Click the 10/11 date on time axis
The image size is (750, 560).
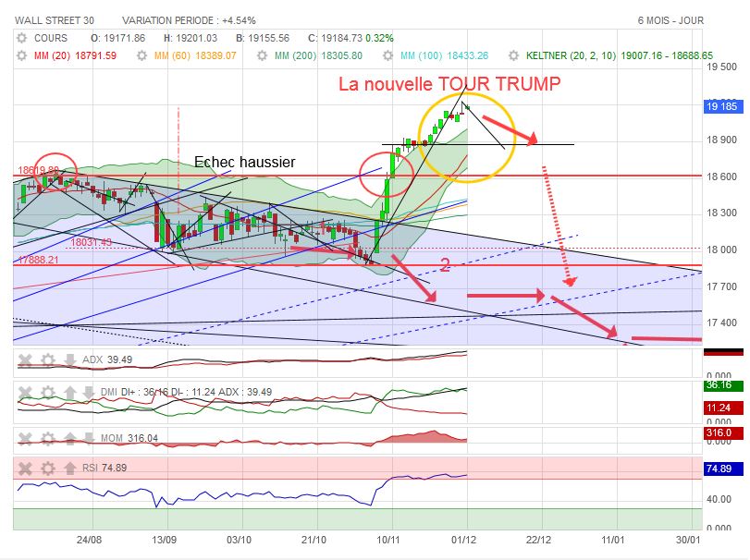point(388,540)
